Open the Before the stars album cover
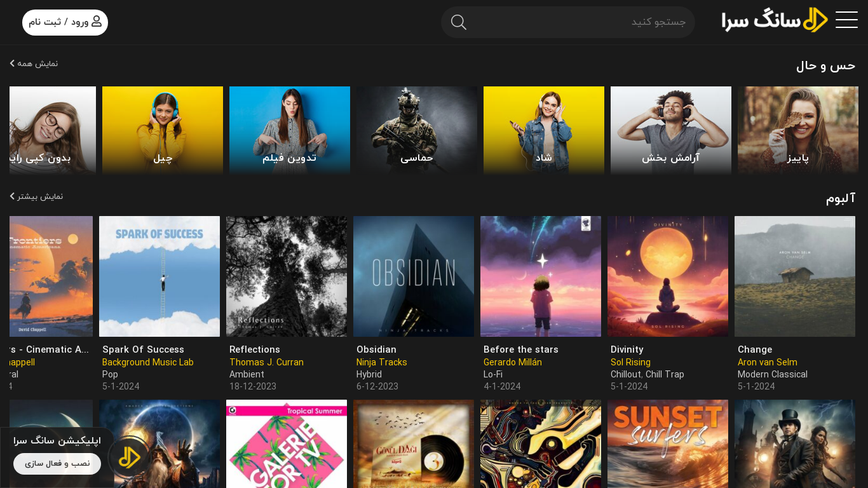Viewport: 868px width, 488px height. [x=541, y=276]
